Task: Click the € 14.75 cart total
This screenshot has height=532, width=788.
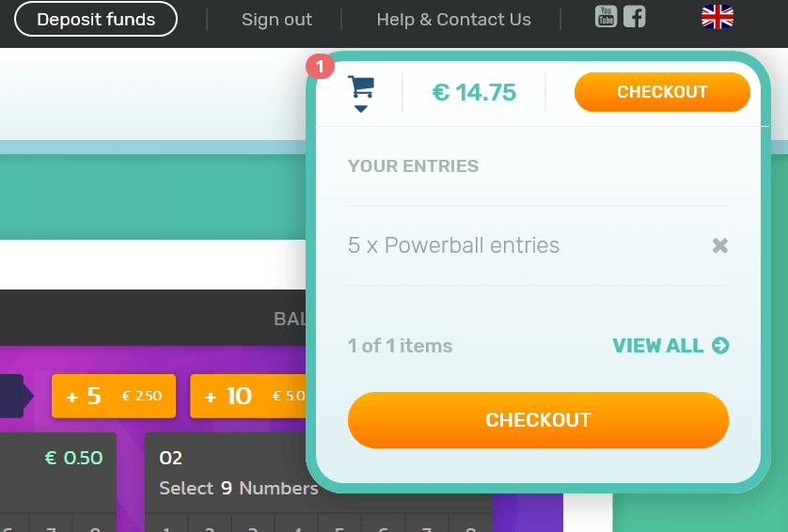Action: (x=474, y=92)
